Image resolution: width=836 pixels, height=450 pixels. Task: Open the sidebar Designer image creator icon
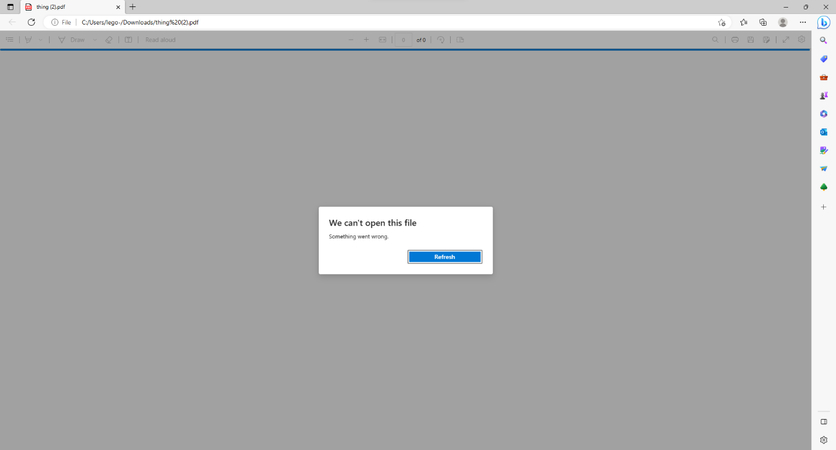click(823, 150)
